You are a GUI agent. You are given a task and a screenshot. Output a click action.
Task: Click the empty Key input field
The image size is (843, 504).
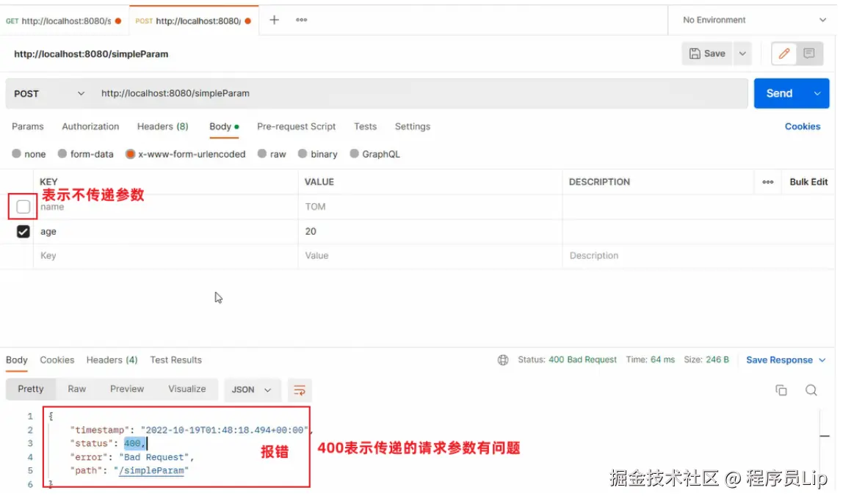click(166, 256)
